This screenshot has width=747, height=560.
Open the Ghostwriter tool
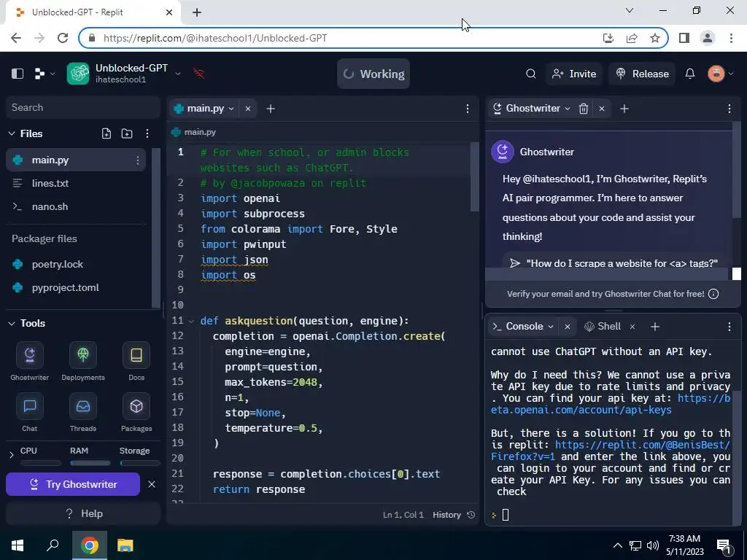click(29, 362)
